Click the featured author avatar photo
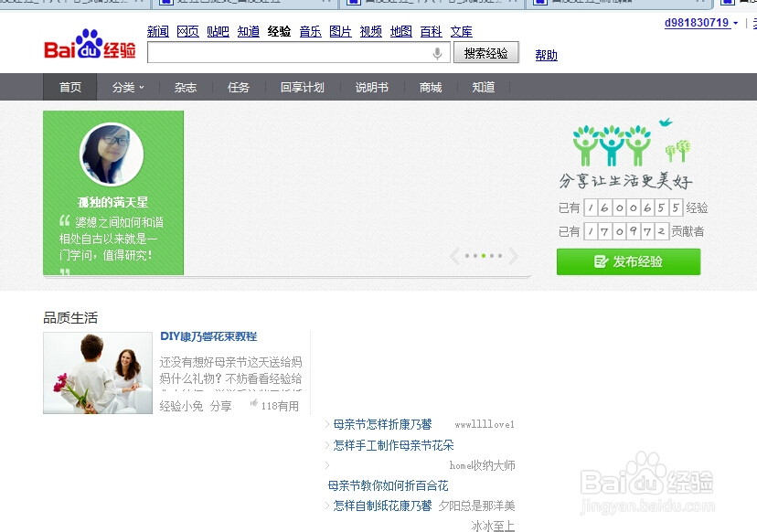 click(112, 154)
